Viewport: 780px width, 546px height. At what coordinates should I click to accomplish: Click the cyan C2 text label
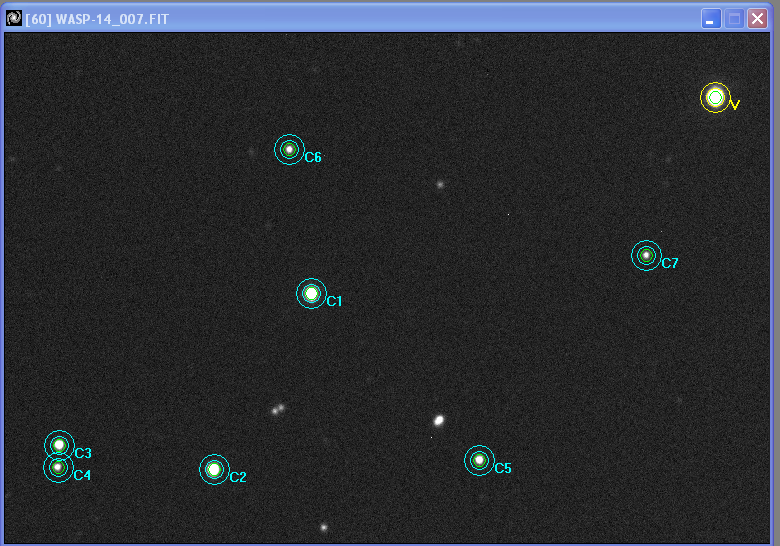point(237,477)
